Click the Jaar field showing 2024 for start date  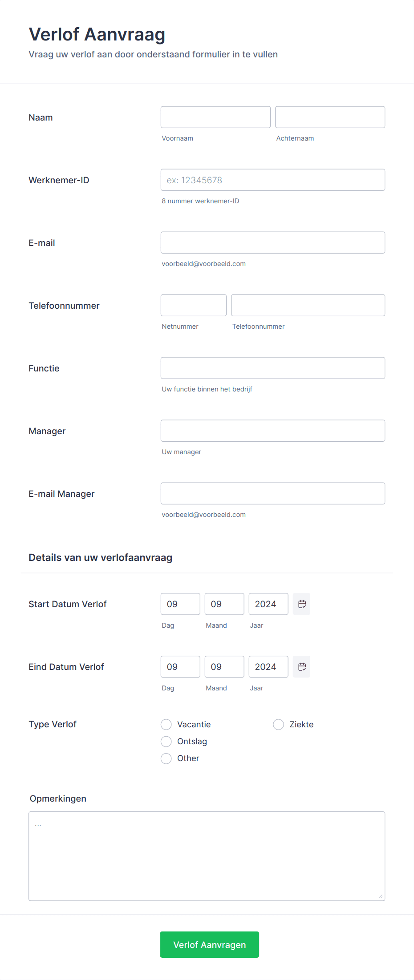(x=268, y=604)
